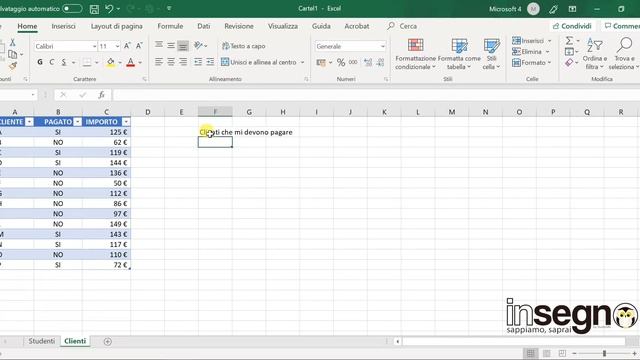640x360 pixels.
Task: Open the CLIENTE column filter dropdown
Action: 29,122
